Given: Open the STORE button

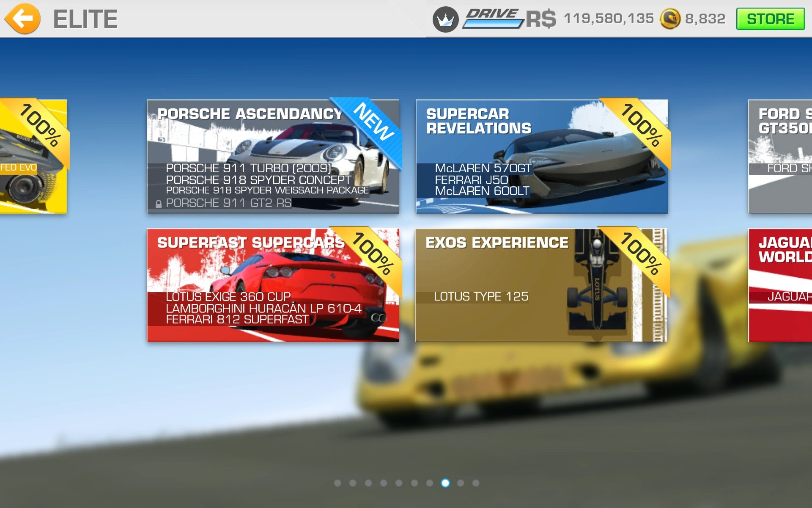Looking at the screenshot, I should 770,19.
